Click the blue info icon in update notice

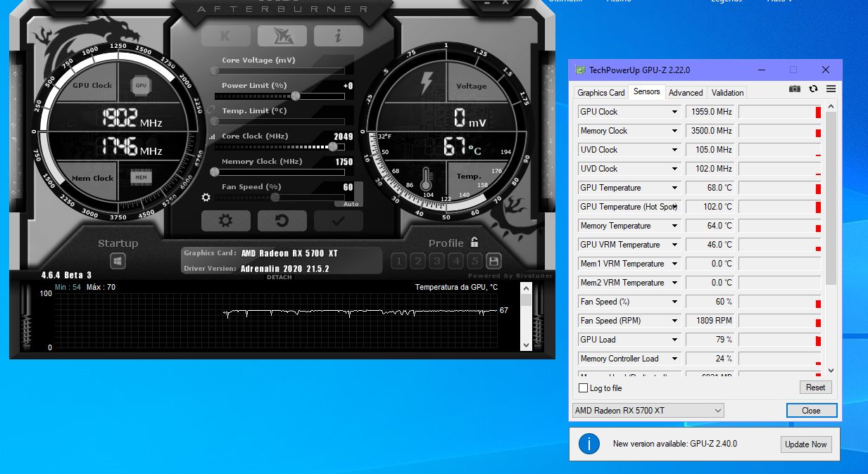589,444
